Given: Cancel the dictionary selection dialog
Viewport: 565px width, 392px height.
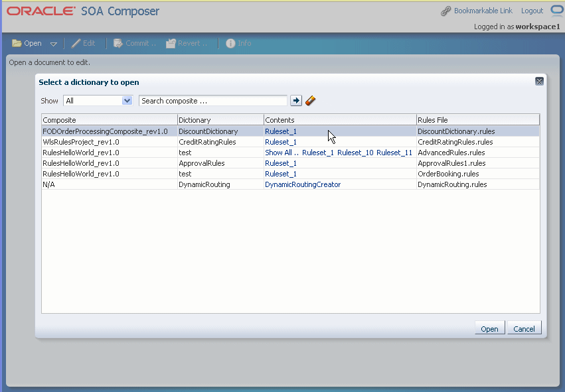Looking at the screenshot, I should tap(525, 328).
